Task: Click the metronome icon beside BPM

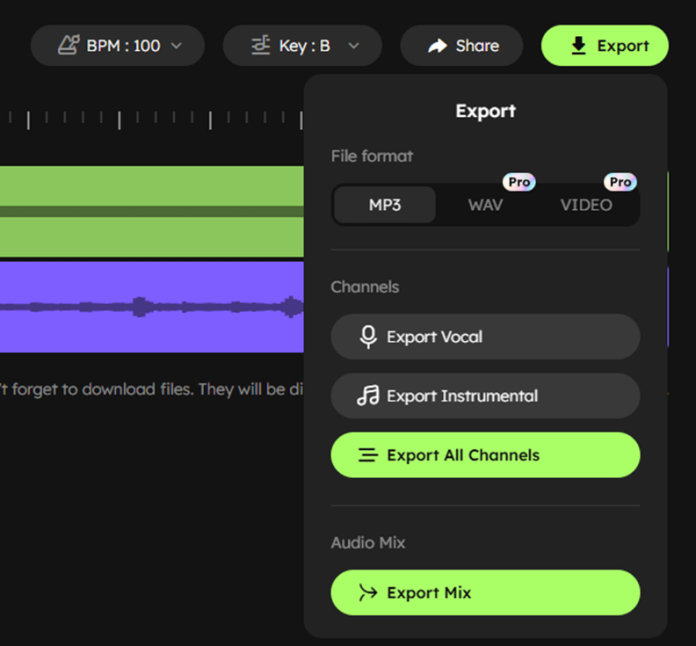Action: tap(69, 45)
